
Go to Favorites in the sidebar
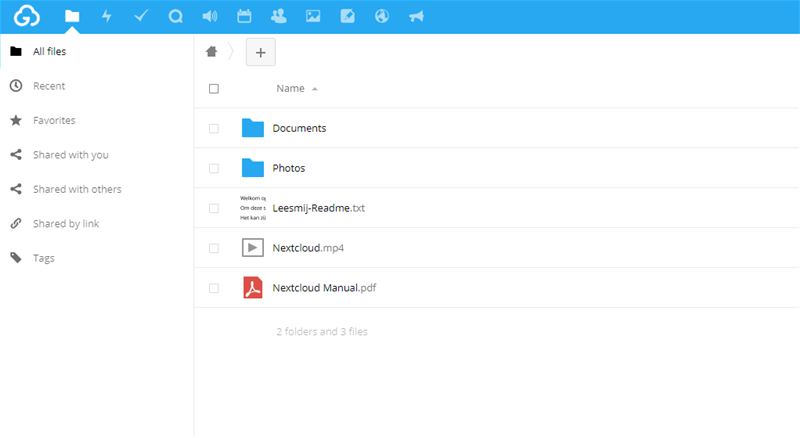tap(54, 120)
